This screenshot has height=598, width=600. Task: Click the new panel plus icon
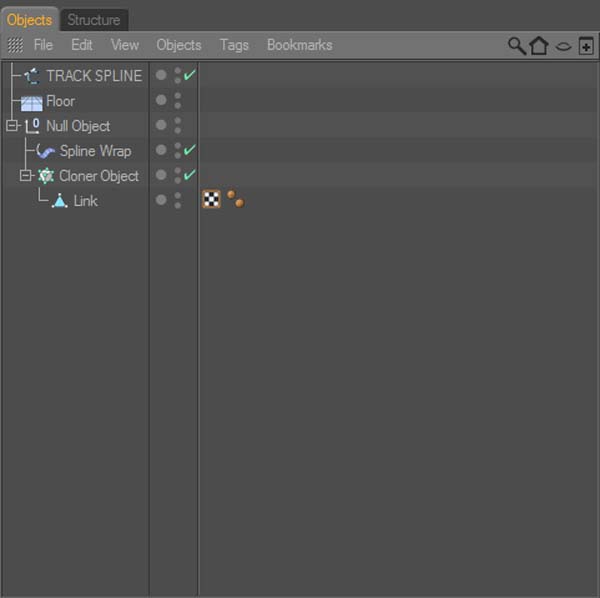586,46
